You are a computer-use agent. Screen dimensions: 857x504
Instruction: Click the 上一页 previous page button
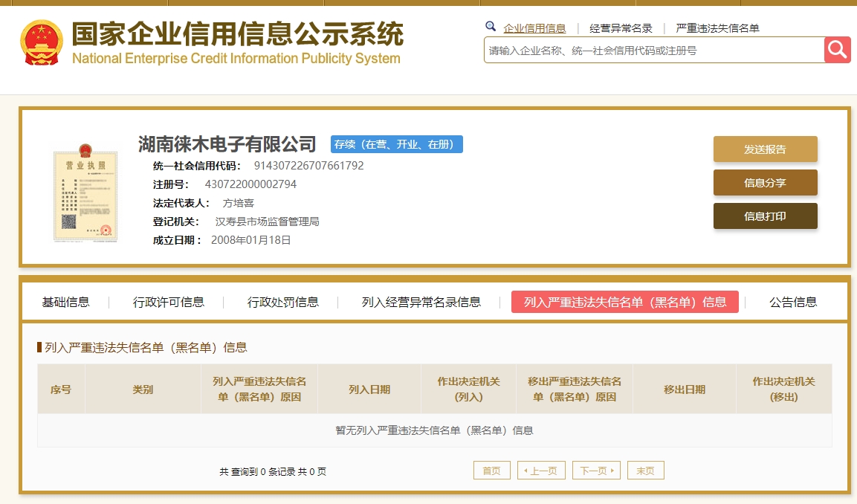[541, 470]
